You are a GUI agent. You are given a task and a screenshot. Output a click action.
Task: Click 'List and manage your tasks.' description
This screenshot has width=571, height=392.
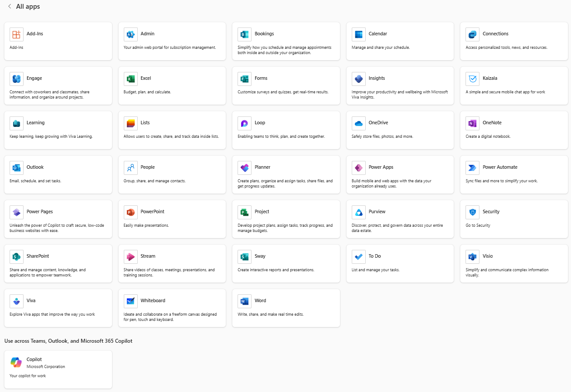point(376,270)
